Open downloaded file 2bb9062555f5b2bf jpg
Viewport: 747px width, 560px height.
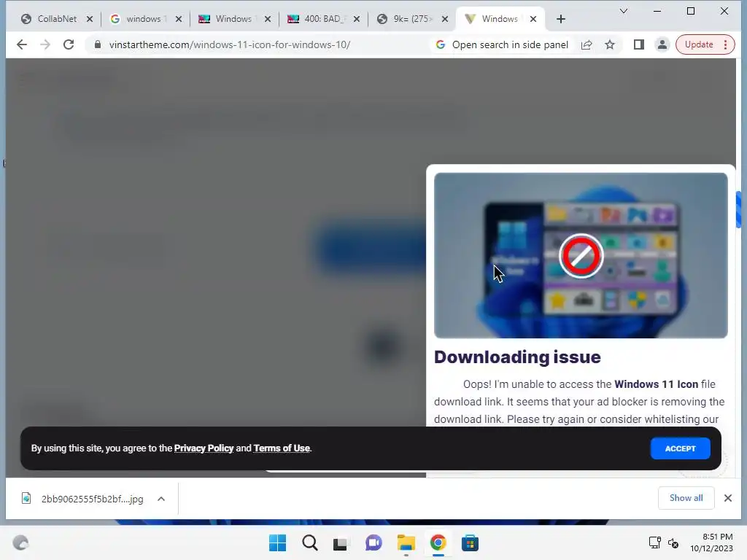click(x=84, y=499)
